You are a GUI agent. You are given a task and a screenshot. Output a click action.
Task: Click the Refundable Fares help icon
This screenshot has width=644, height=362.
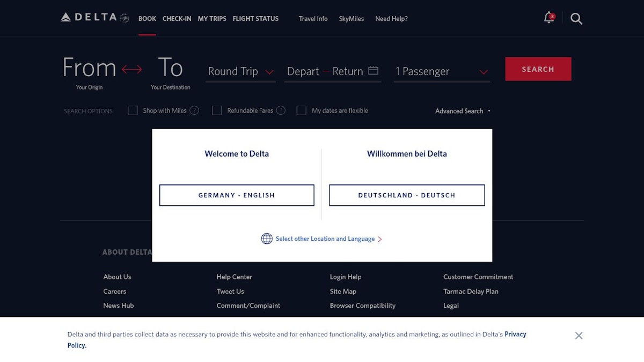[281, 110]
